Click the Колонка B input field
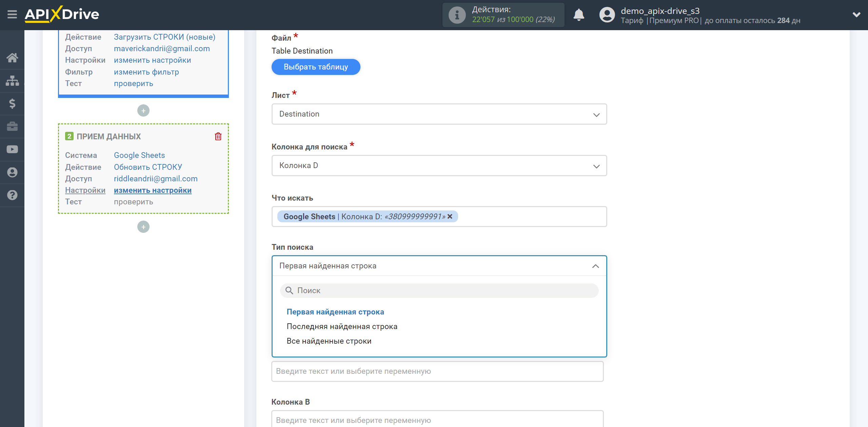 pos(437,419)
